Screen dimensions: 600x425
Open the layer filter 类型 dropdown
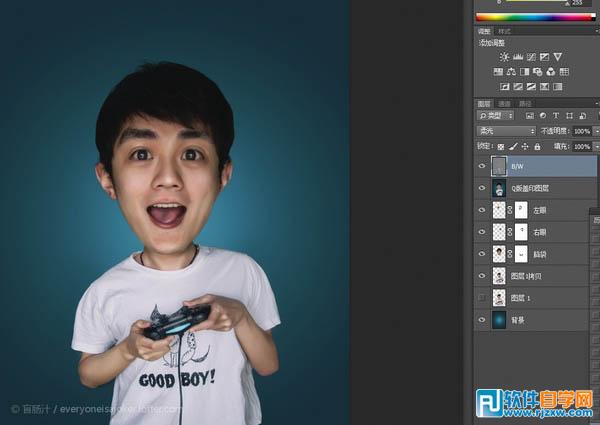496,116
